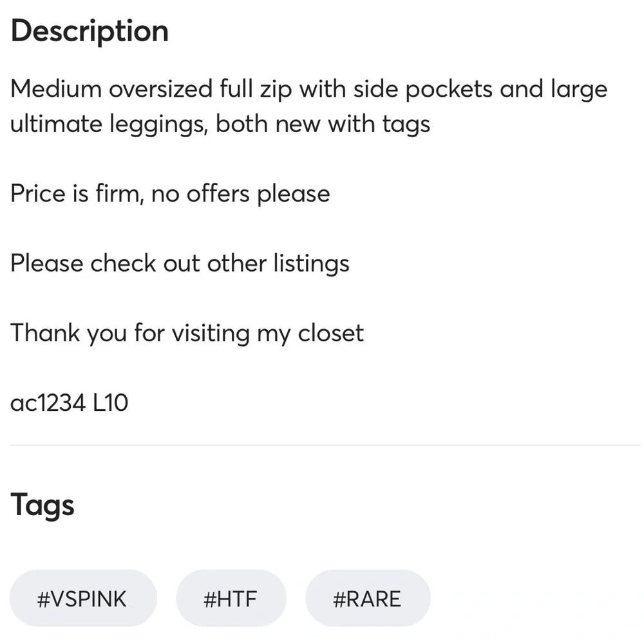Click the #HTF tag pill background

tap(231, 598)
